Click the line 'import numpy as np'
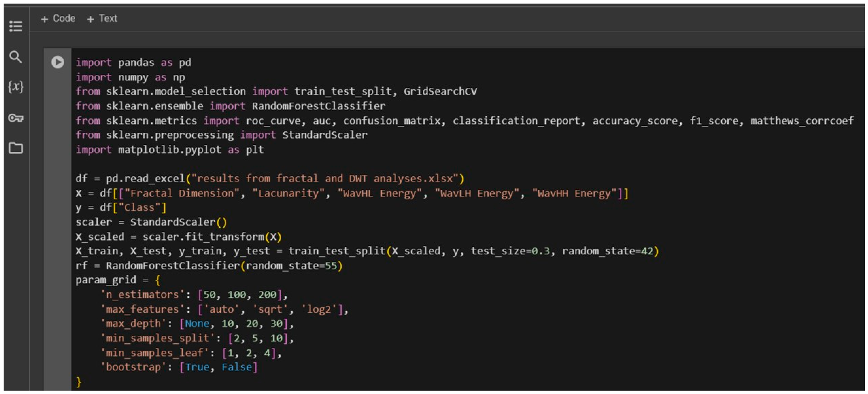Viewport: 868px width, 394px height. coord(131,77)
